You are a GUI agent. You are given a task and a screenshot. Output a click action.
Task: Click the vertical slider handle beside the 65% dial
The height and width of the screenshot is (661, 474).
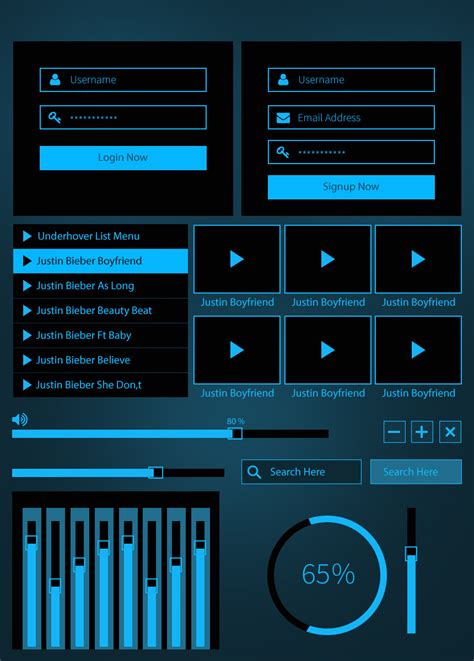coord(411,554)
